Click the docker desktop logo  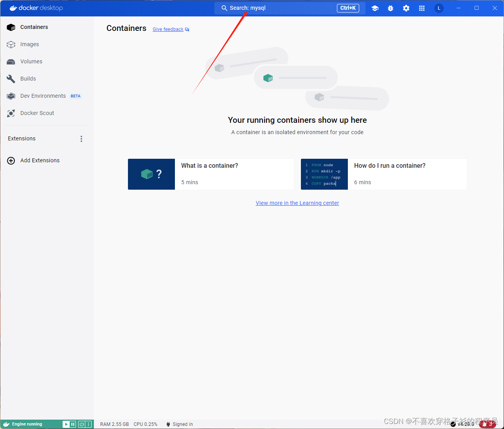[36, 8]
